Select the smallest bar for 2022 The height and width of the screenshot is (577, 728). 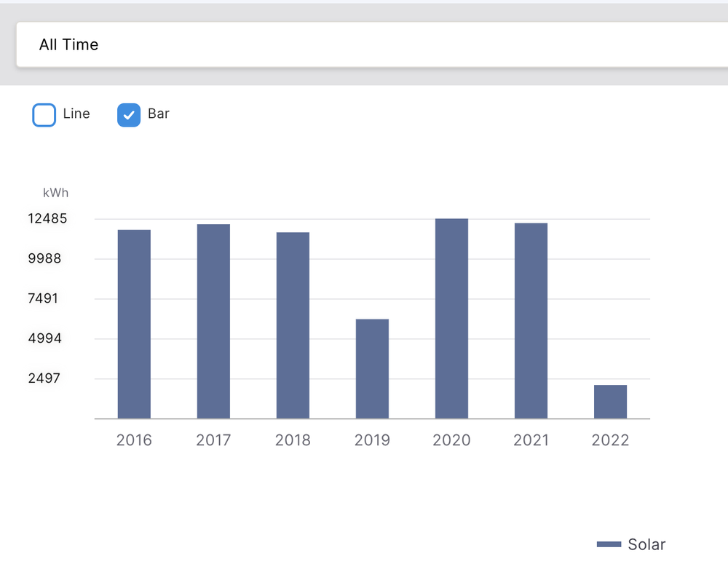pyautogui.click(x=610, y=402)
